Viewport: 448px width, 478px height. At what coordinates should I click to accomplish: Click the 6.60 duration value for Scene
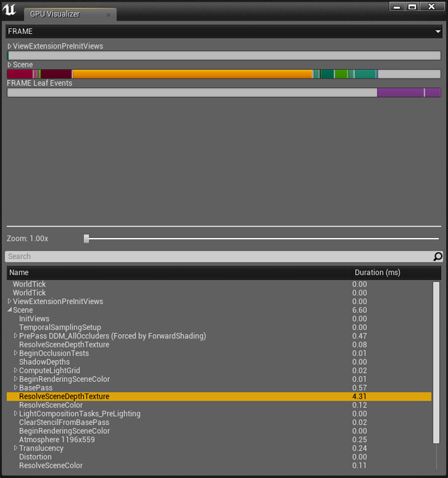[x=360, y=310]
